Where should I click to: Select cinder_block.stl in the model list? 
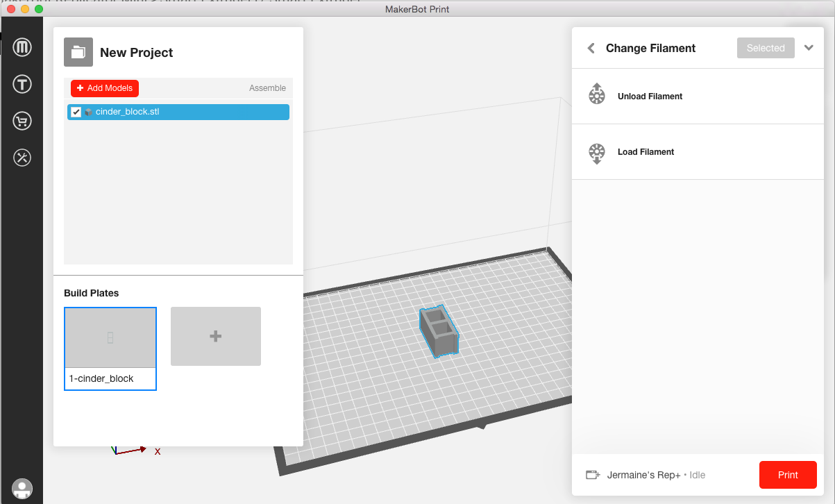click(178, 112)
